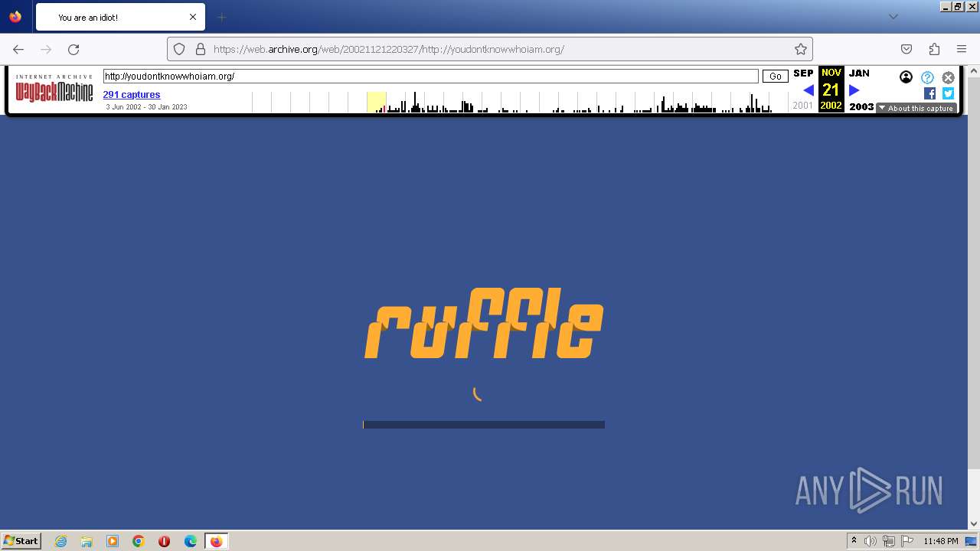Open Opera from taskbar
The image size is (980, 551).
(x=164, y=541)
